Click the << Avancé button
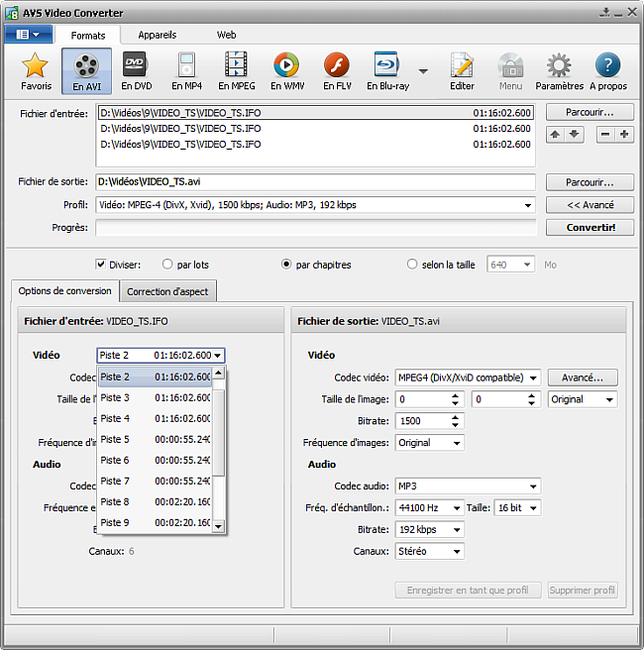Image resolution: width=644 pixels, height=650 pixels. 590,205
